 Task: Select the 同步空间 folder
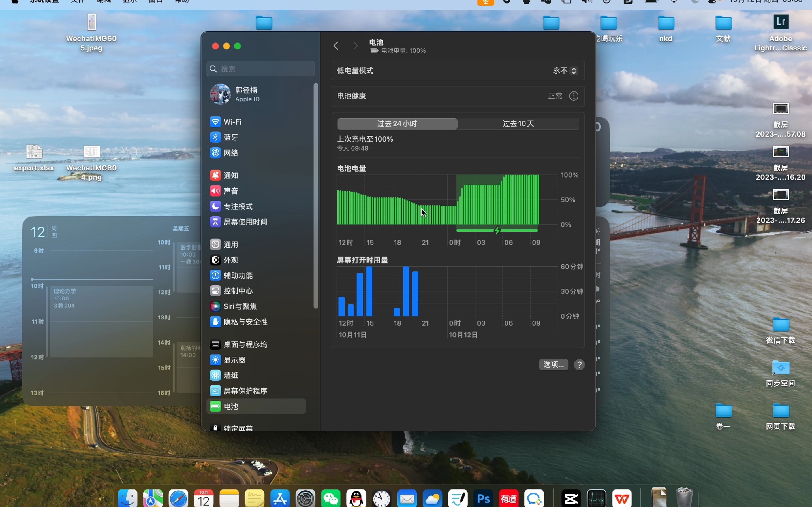(x=781, y=374)
